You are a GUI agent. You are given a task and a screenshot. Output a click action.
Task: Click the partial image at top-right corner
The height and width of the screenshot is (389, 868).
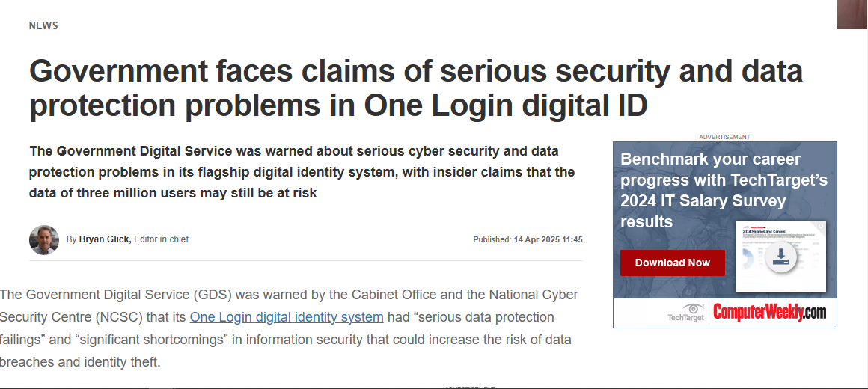(852, 14)
